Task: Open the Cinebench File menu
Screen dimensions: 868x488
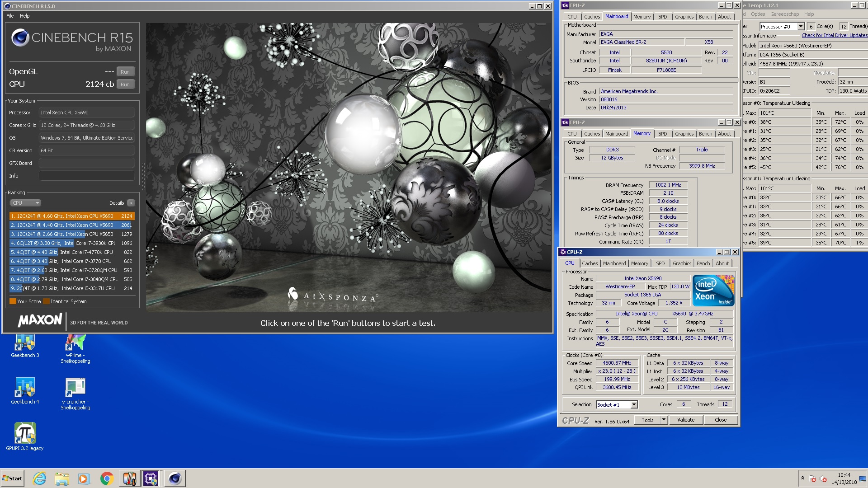Action: (x=10, y=16)
